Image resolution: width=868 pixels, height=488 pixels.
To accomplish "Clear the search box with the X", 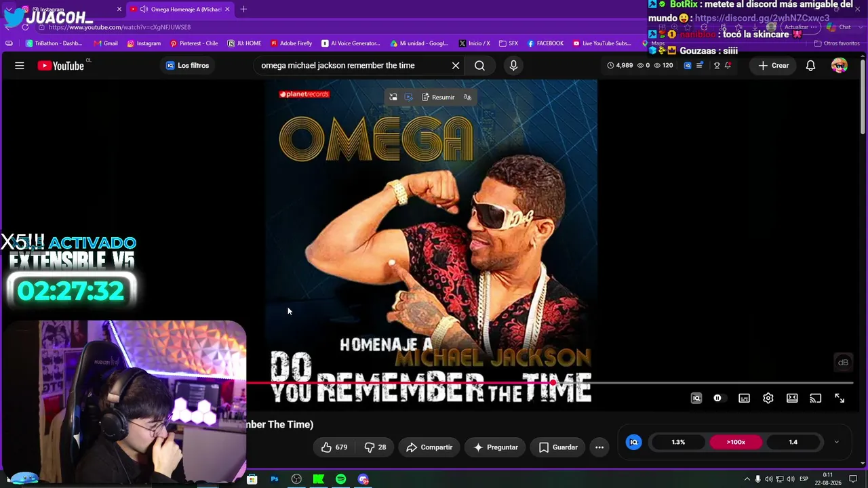I will coord(456,66).
